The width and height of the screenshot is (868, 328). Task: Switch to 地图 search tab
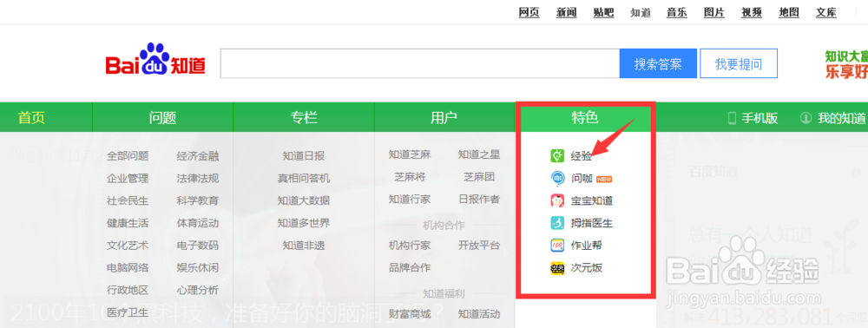point(789,13)
